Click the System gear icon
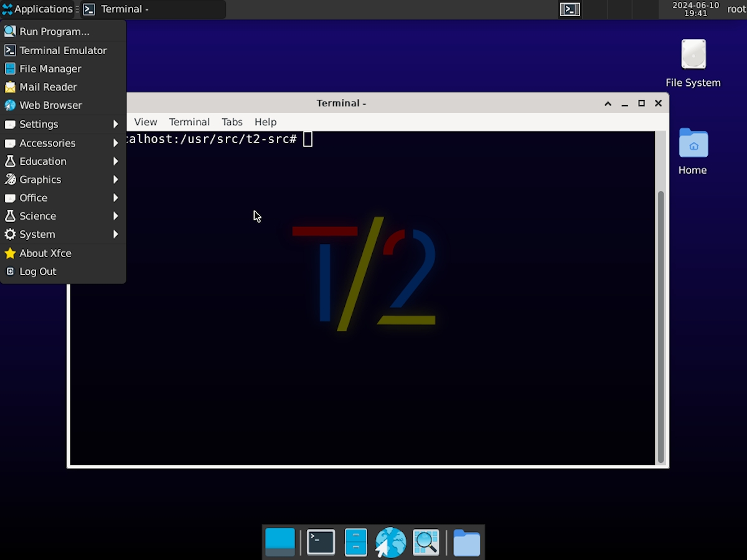This screenshot has height=560, width=747. tap(10, 235)
